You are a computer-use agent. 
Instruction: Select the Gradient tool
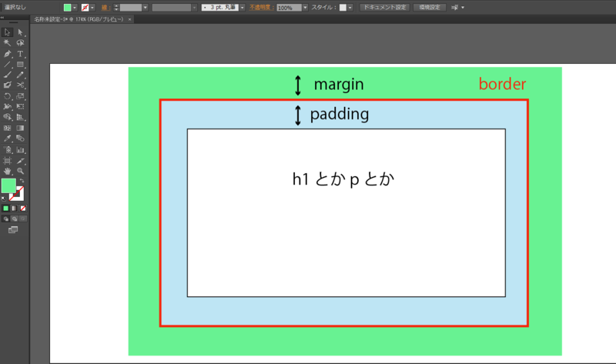(x=20, y=128)
